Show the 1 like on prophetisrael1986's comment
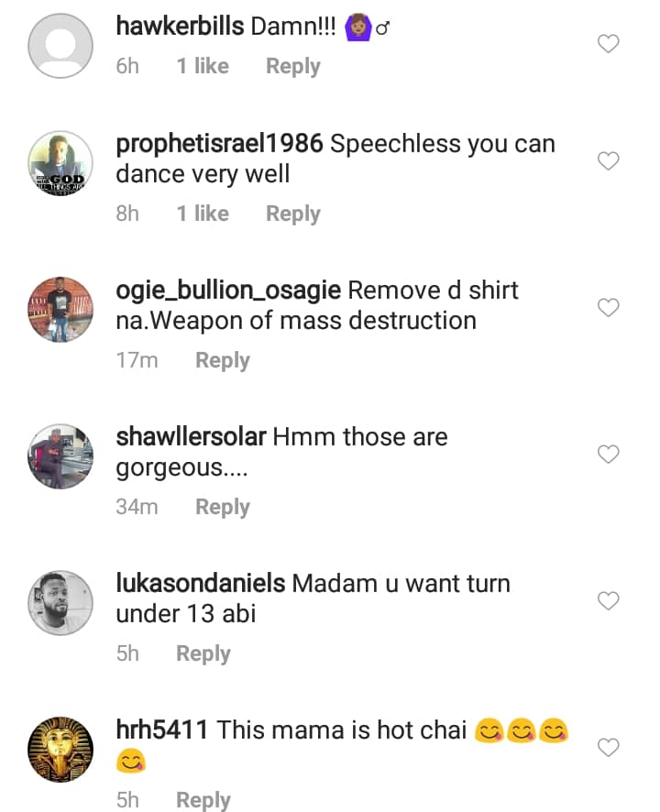Screen dimensions: 660x812 (x=203, y=214)
